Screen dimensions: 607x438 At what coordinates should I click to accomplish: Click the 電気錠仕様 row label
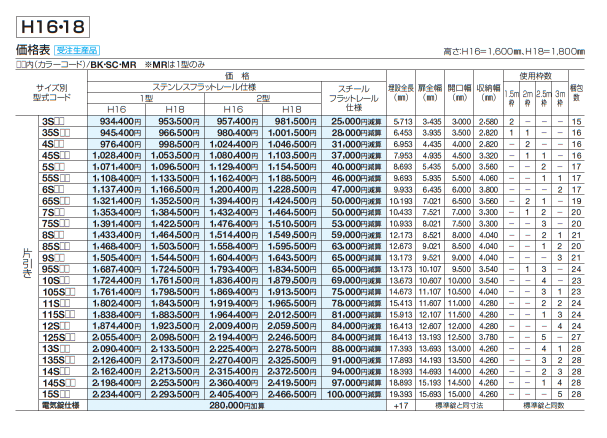coord(60,405)
